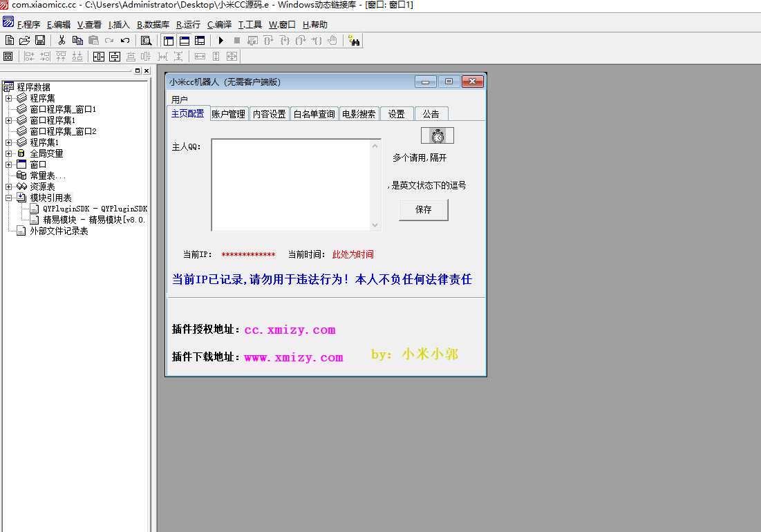Screen dimensions: 761x532
Task: Switch to the 账户管理 tab
Action: pyautogui.click(x=228, y=114)
